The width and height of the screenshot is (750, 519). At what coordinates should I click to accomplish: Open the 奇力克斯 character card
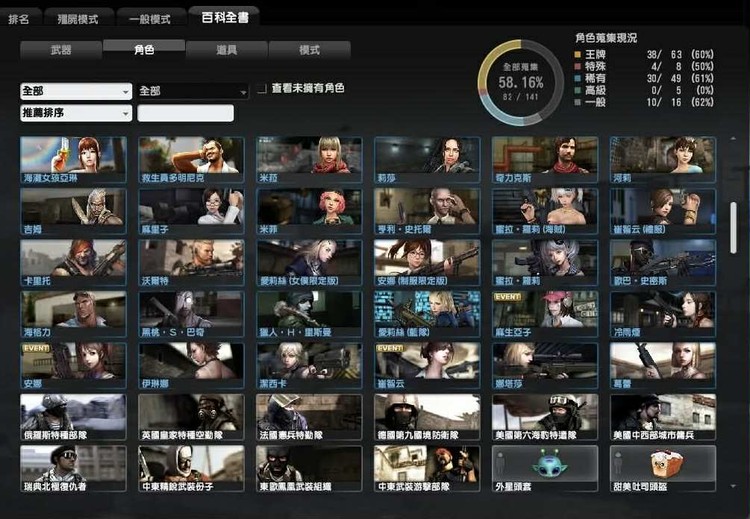(x=545, y=160)
